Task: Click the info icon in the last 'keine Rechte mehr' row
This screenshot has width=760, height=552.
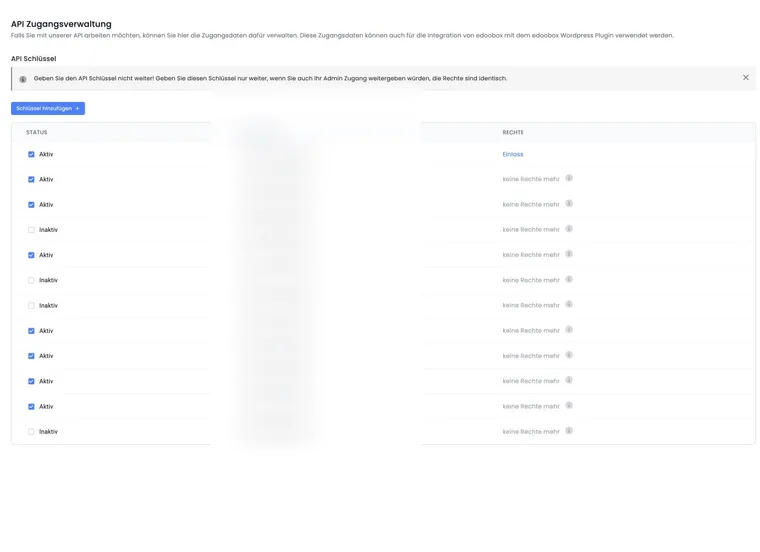Action: (x=569, y=431)
